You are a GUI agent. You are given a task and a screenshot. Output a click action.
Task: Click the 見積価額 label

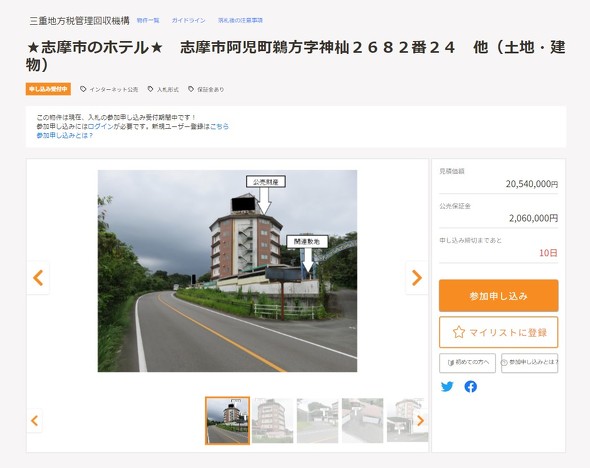pyautogui.click(x=452, y=171)
